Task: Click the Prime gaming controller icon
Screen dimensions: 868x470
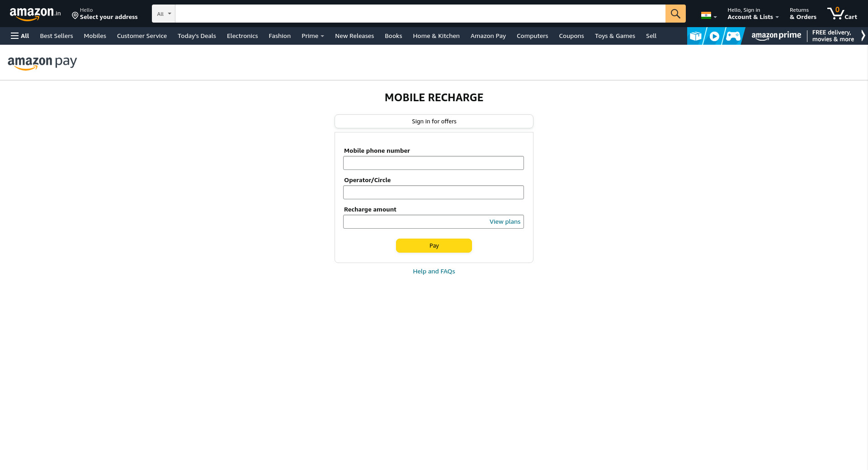Action: (733, 36)
